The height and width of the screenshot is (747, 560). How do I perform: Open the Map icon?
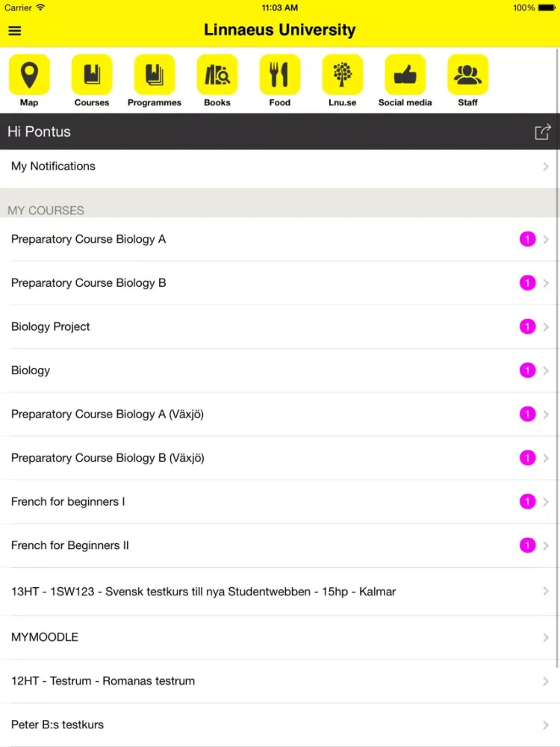(x=29, y=74)
